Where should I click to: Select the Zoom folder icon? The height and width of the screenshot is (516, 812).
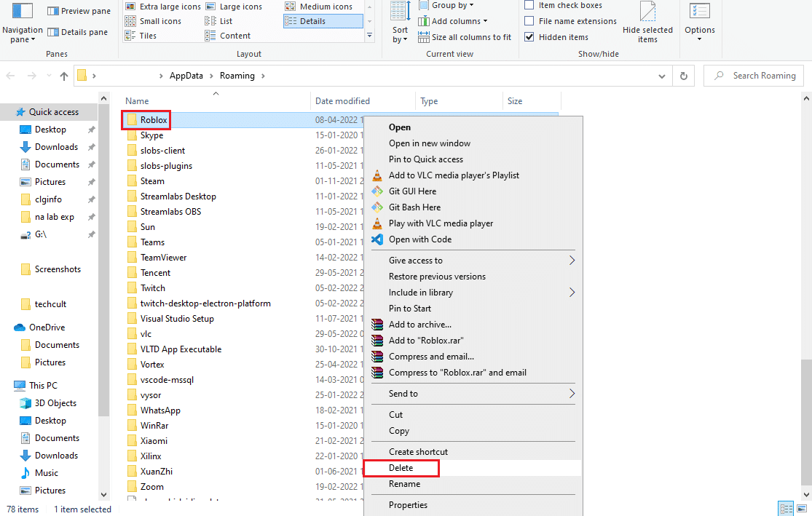tap(132, 487)
